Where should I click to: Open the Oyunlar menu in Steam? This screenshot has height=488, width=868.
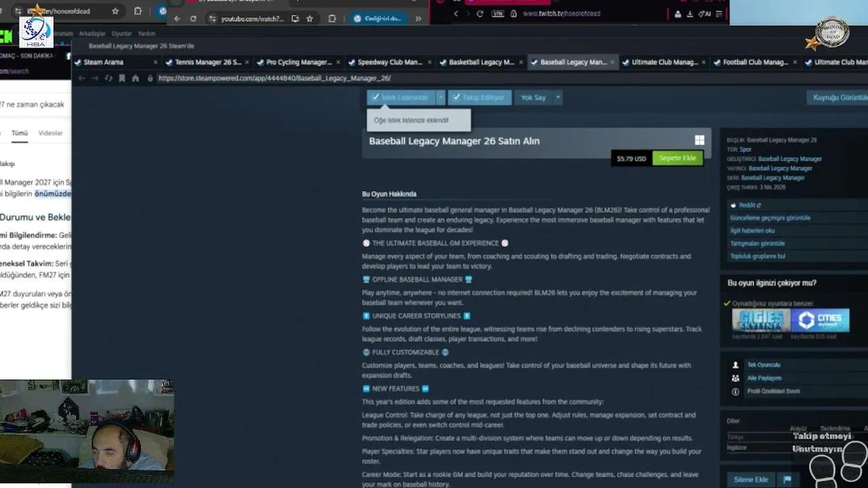(122, 33)
